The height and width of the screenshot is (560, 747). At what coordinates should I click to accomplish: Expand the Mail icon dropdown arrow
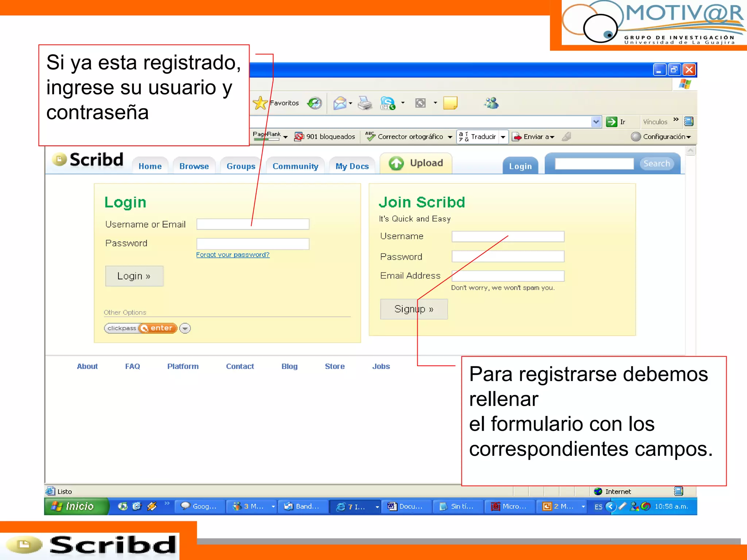(351, 104)
